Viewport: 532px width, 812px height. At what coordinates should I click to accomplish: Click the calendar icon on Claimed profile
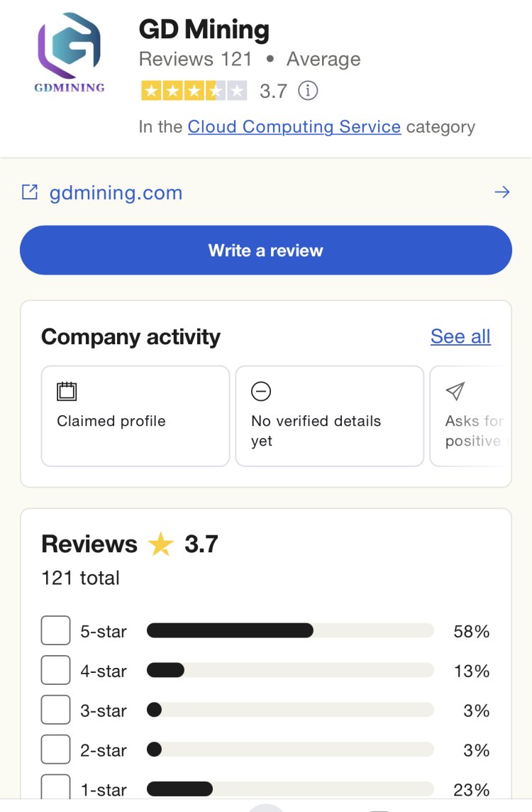click(67, 391)
